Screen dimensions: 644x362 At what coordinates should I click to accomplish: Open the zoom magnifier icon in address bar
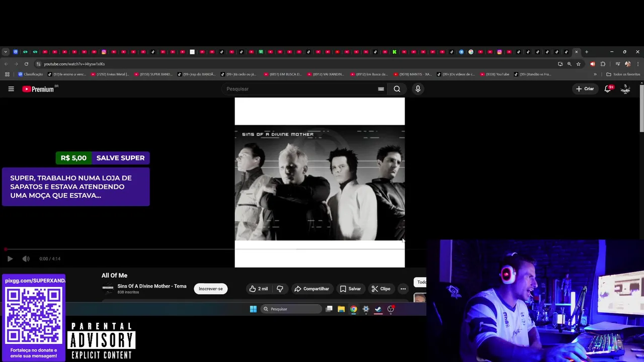570,64
